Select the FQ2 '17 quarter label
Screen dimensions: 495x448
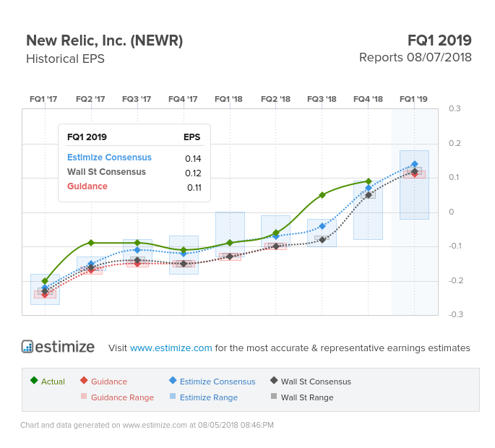(90, 99)
